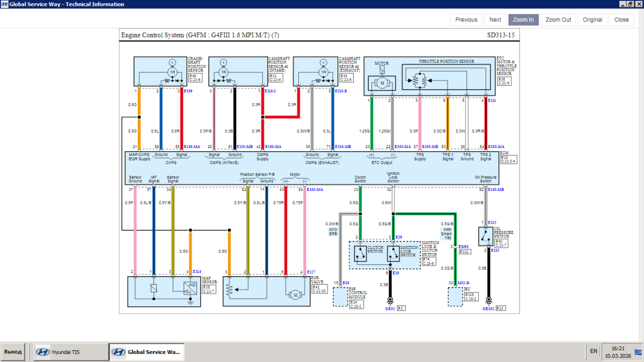Open connector E109 link
This screenshot has height=362, width=644.
(x=188, y=91)
